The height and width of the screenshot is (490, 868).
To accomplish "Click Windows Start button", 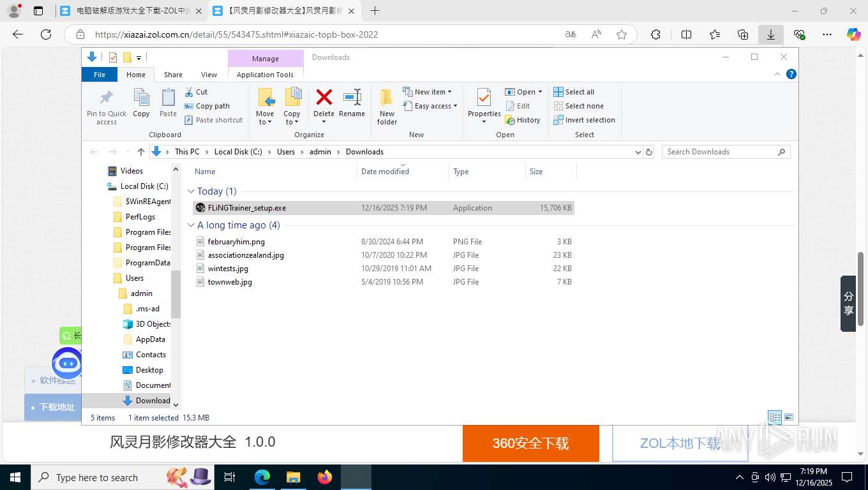I will tap(15, 477).
